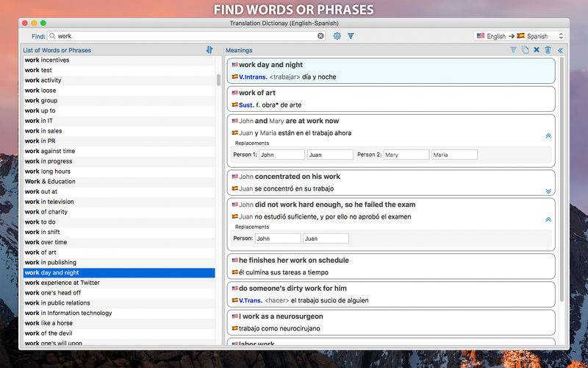Expand the 'John concentrated on his work' entry

(548, 191)
